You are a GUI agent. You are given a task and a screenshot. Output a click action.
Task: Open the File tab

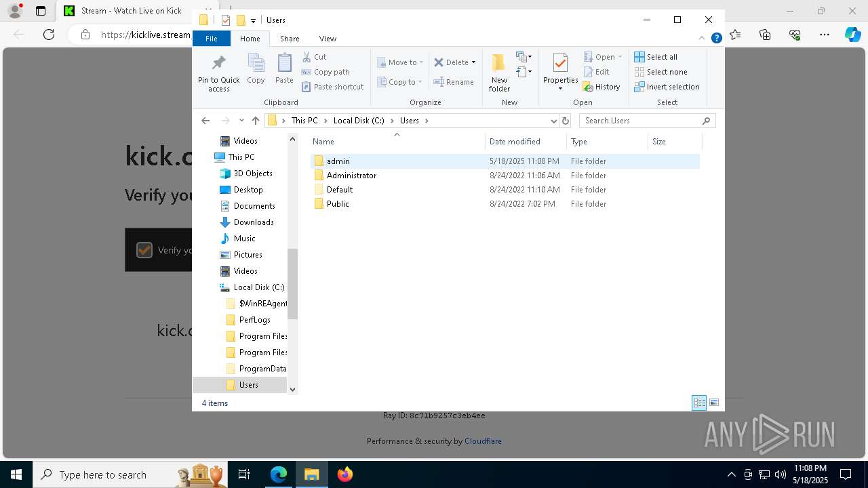[212, 39]
